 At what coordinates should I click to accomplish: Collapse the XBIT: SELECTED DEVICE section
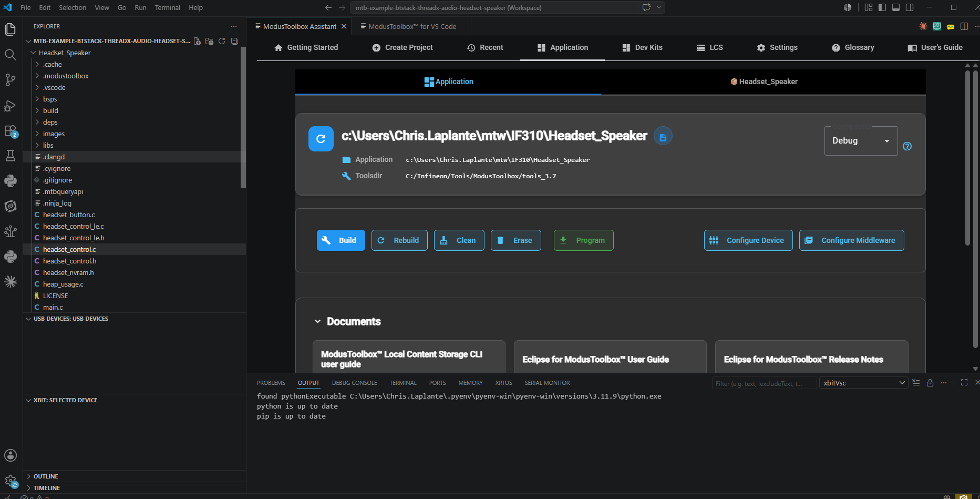click(135, 400)
